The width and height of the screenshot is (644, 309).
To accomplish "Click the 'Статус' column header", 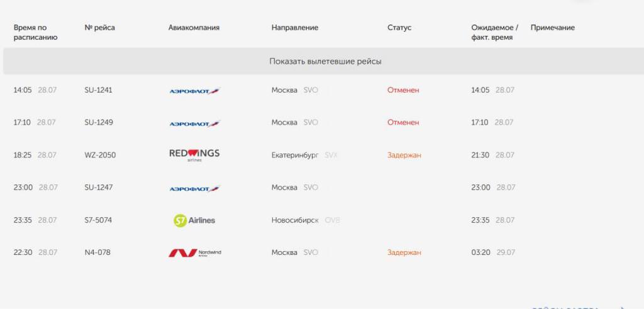I will click(x=399, y=28).
